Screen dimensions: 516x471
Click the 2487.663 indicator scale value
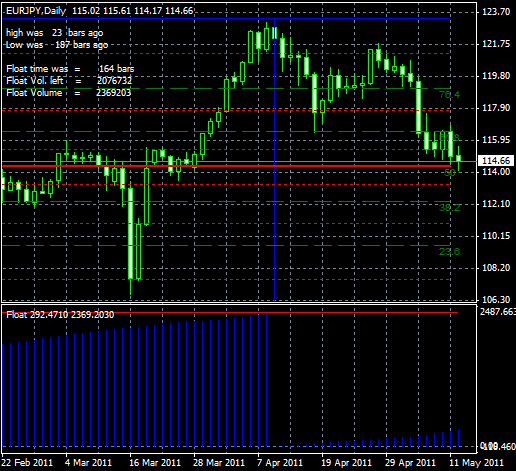pos(498,312)
